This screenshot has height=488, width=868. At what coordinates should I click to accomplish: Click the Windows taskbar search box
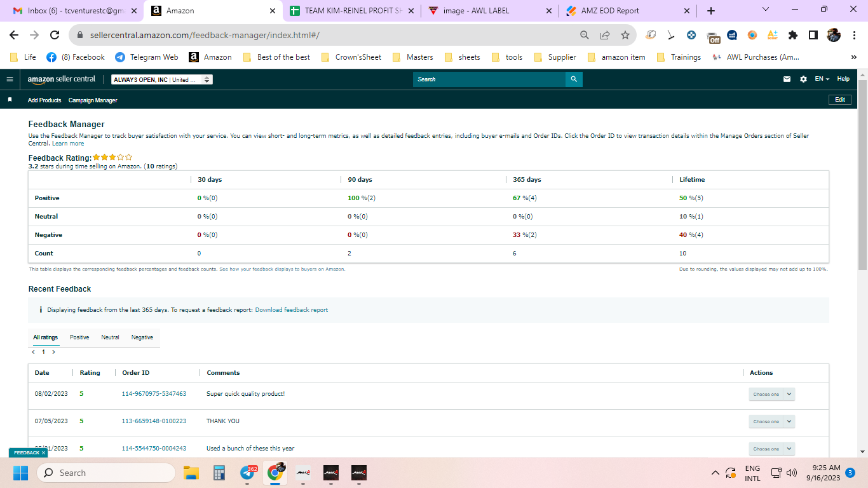pos(106,473)
